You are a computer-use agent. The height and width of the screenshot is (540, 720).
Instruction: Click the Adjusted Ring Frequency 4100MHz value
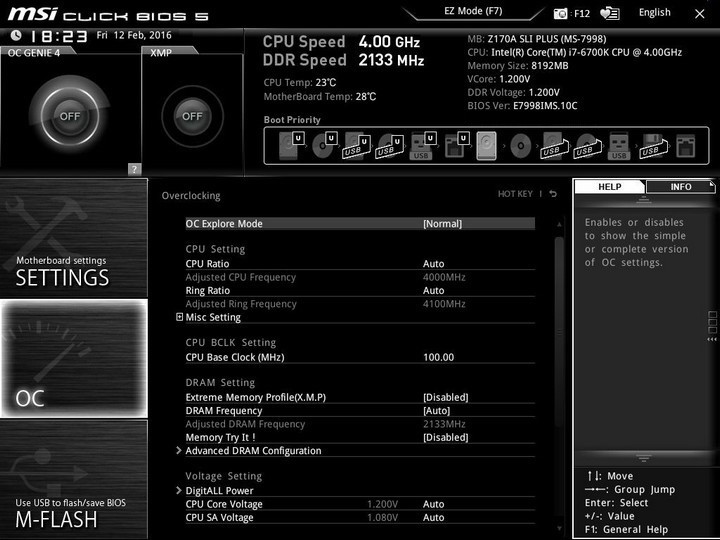[x=444, y=304]
